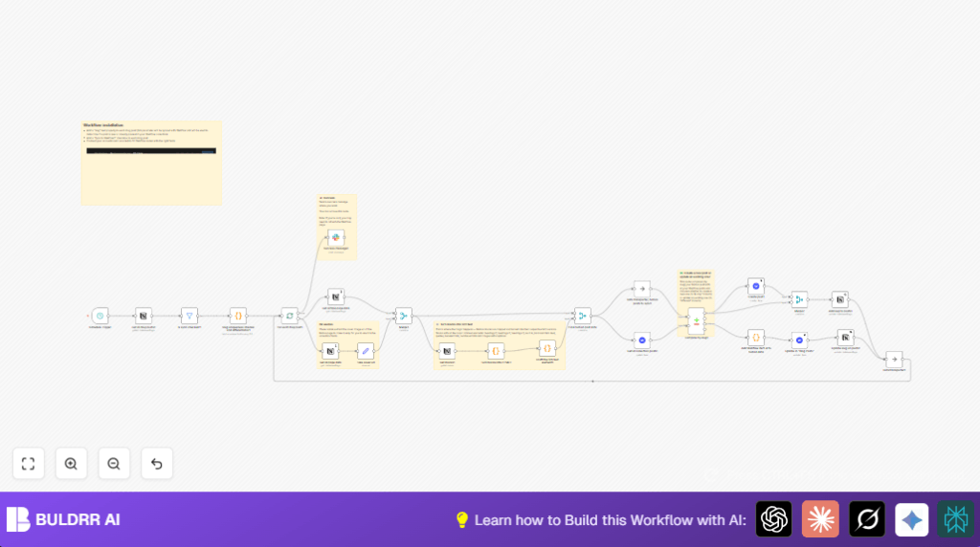Open the ChatGPT icon in banner

tap(773, 519)
